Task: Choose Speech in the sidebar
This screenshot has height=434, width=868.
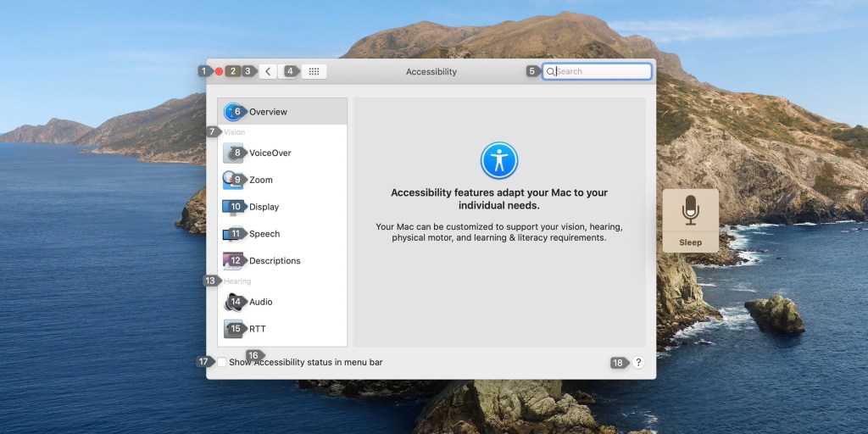Action: (264, 234)
